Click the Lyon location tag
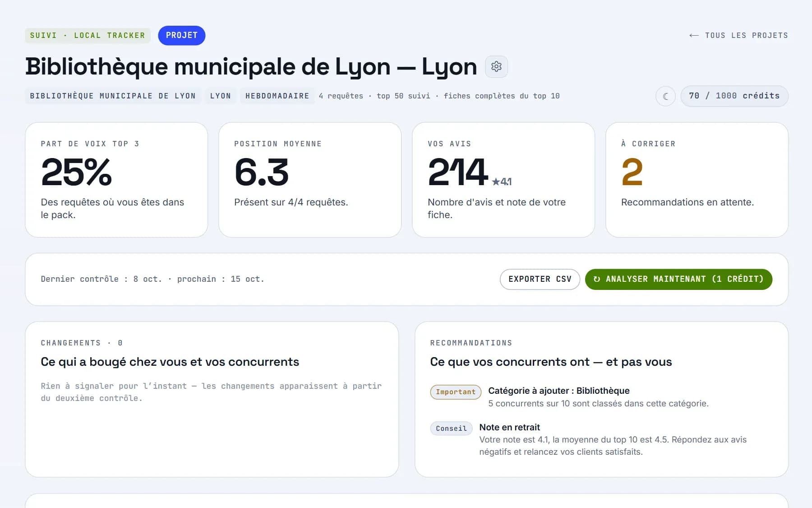This screenshot has height=508, width=812. 221,96
